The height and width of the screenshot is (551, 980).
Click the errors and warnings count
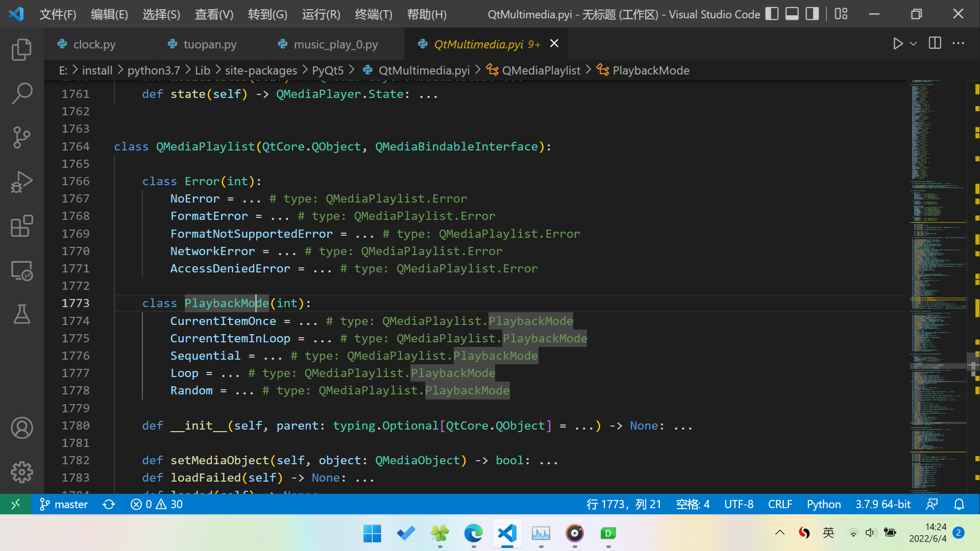[x=157, y=505]
